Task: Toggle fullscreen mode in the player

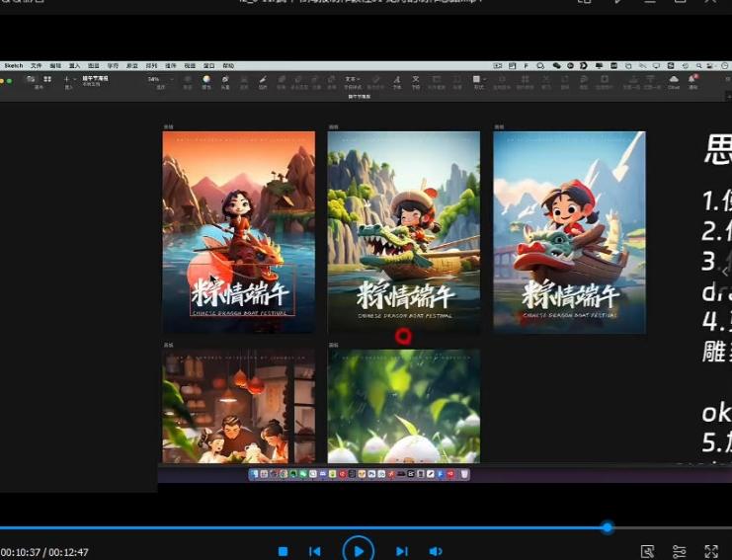Action: point(710,551)
